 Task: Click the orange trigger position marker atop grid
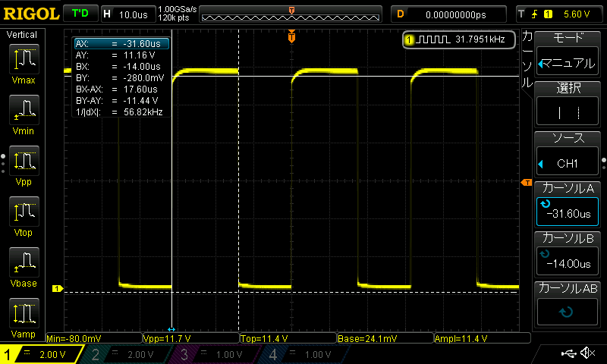(x=291, y=36)
